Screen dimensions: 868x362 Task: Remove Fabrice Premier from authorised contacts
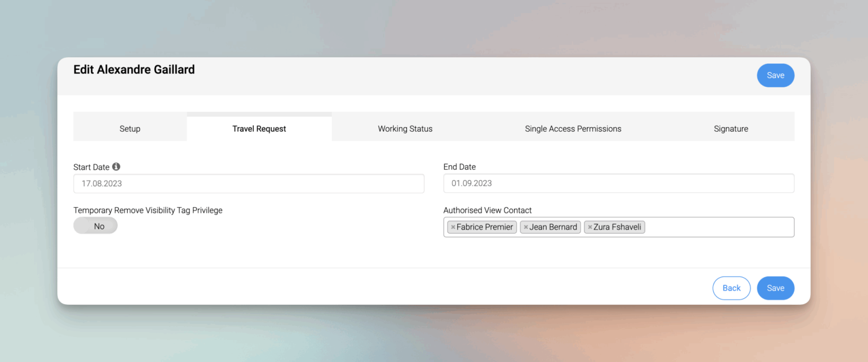point(453,227)
